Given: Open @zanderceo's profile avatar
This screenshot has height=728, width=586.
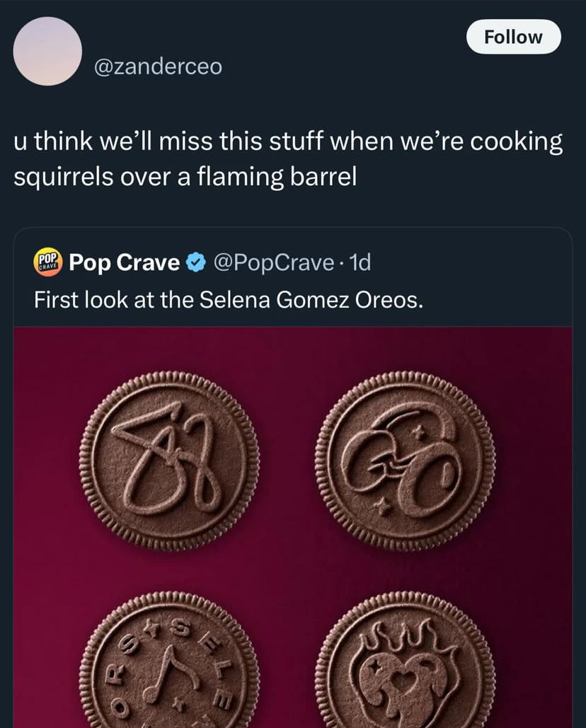Looking at the screenshot, I should coord(47,51).
